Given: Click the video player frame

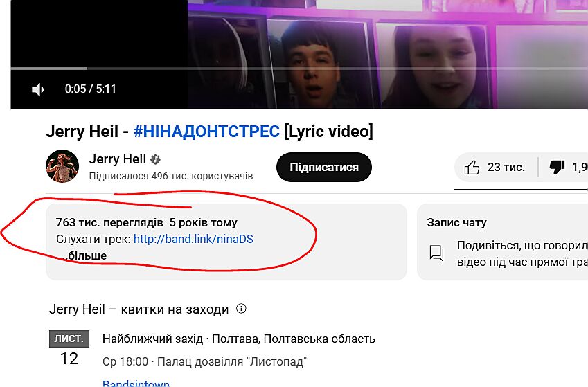Looking at the screenshot, I should point(299,55).
